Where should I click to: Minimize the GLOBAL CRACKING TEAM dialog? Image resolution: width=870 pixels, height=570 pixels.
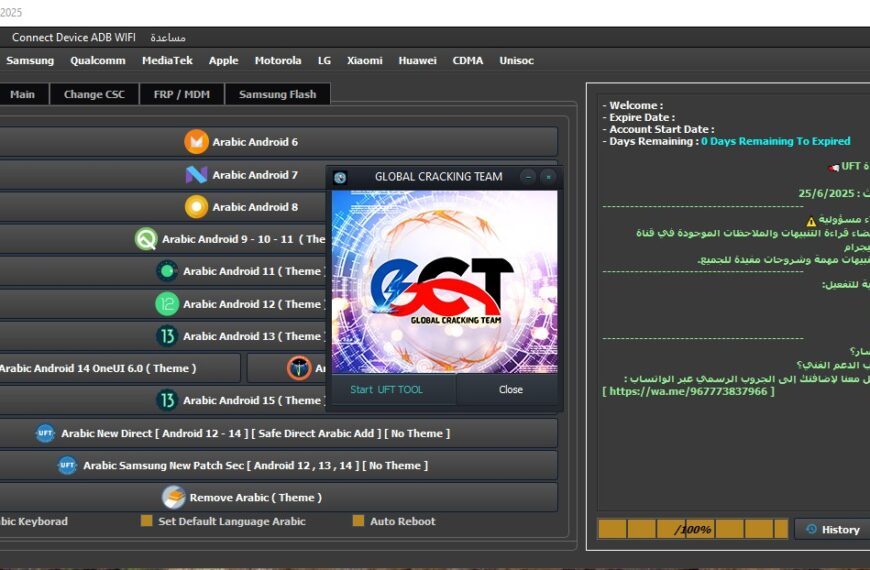(528, 177)
